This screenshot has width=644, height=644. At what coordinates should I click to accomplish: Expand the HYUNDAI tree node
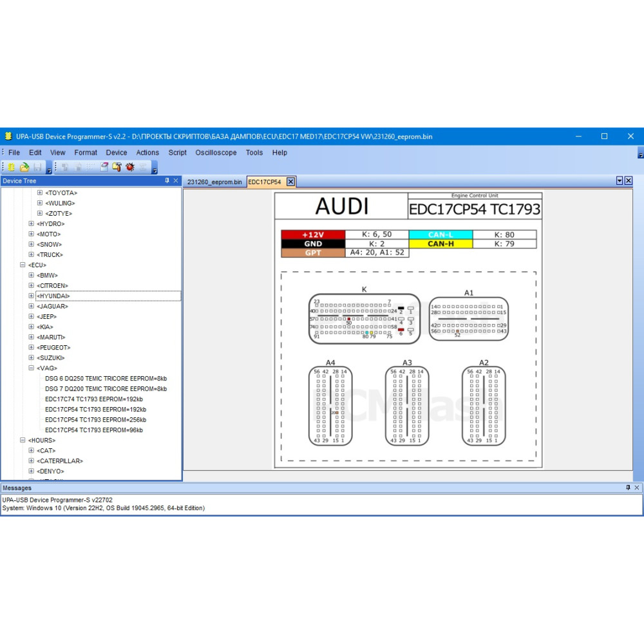click(31, 296)
